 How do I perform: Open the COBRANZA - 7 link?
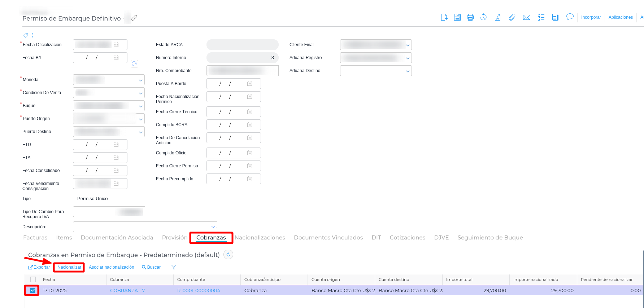[x=127, y=290]
